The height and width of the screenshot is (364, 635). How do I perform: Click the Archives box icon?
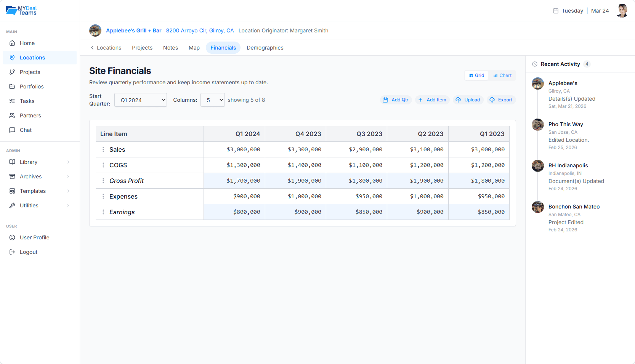[x=12, y=176]
